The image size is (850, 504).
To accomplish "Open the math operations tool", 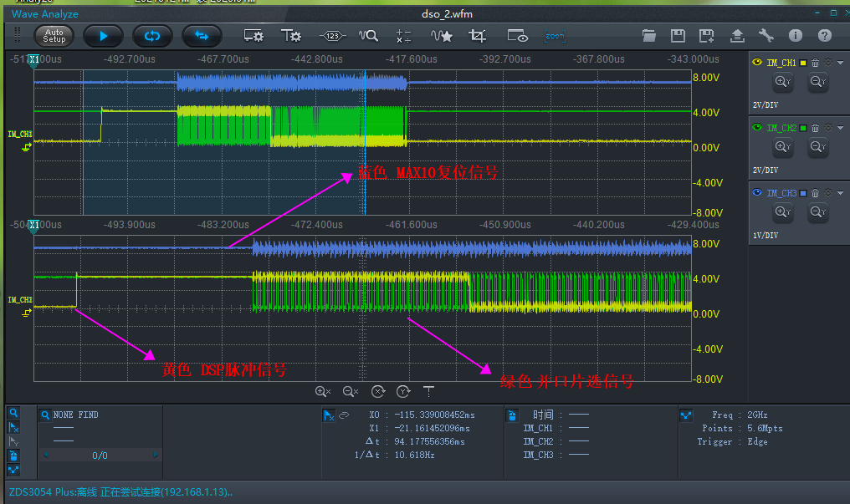I will [404, 36].
